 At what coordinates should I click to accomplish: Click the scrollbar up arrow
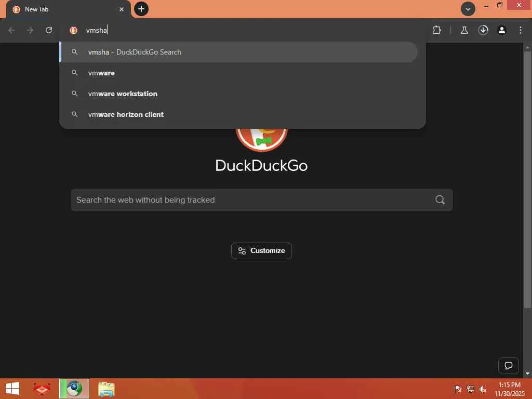coord(527,47)
